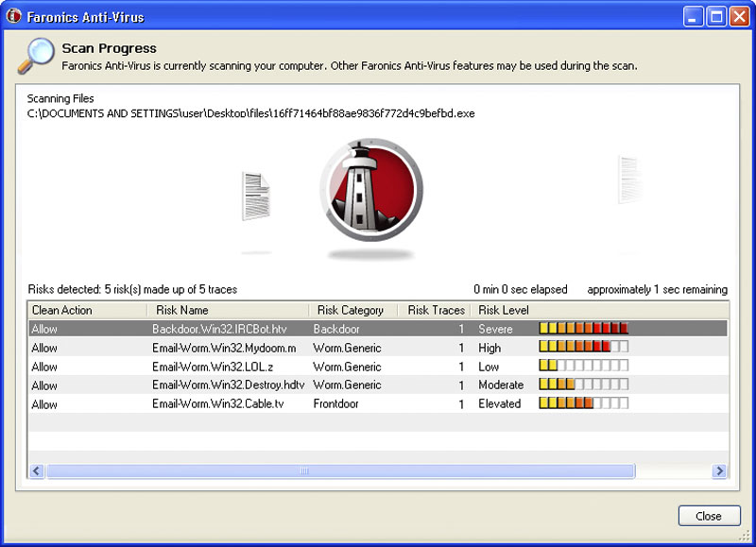756x547 pixels.
Task: Click Allow action for Destroy.hdtv row
Action: [x=44, y=385]
